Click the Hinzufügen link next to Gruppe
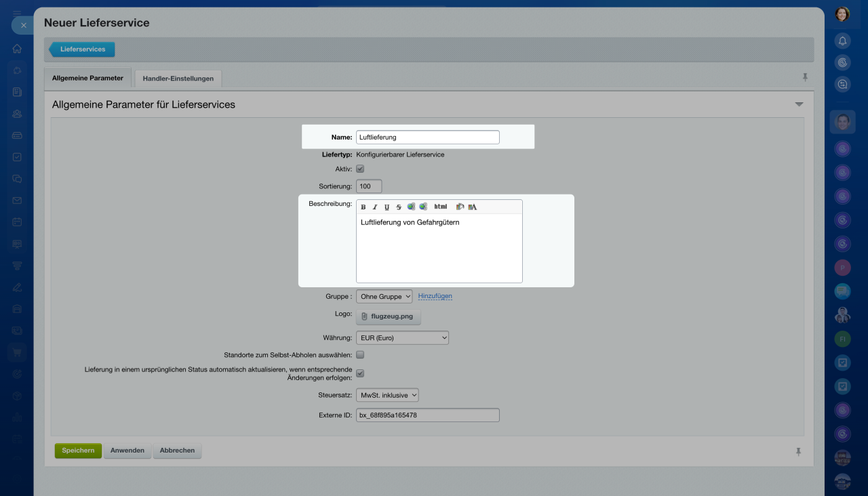 [435, 296]
